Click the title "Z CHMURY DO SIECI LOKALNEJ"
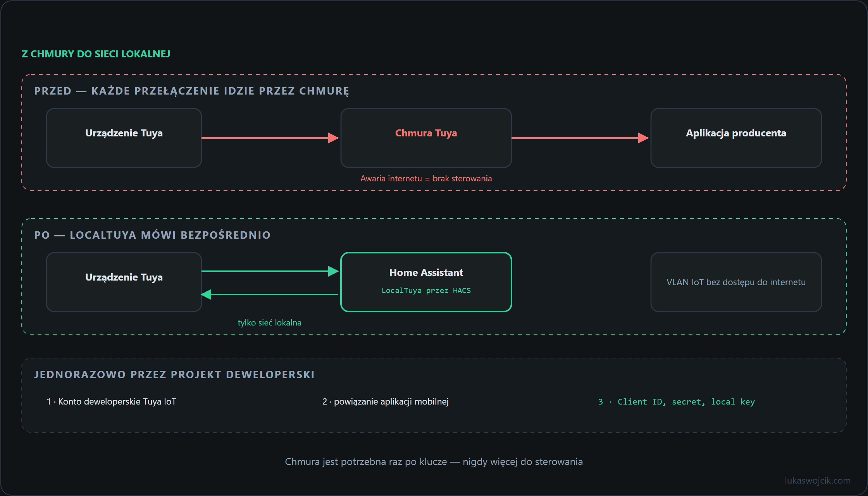 pyautogui.click(x=96, y=54)
